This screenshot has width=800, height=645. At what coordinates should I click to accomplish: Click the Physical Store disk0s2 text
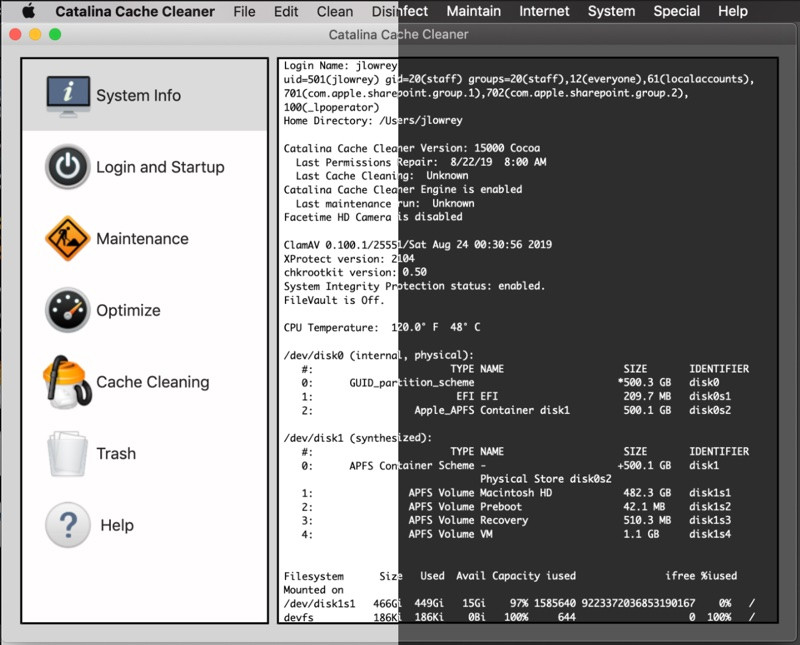(545, 479)
